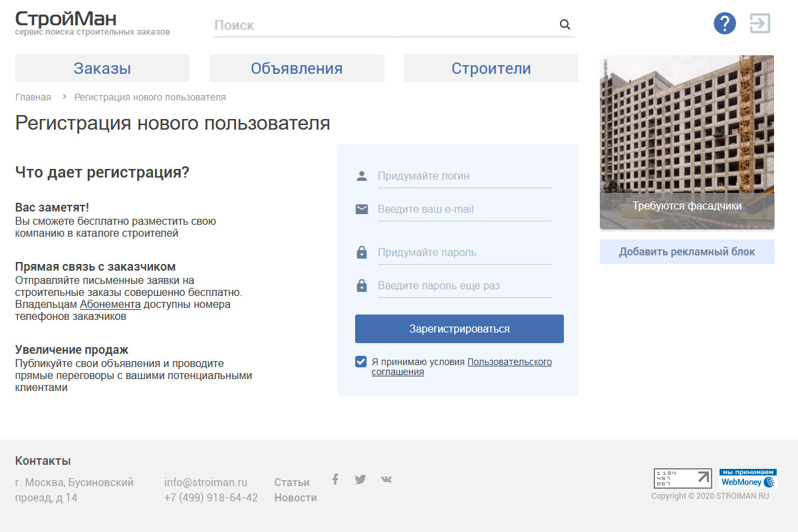Focus the Введите ваш e-mail field
This screenshot has width=798, height=532.
pos(464,209)
